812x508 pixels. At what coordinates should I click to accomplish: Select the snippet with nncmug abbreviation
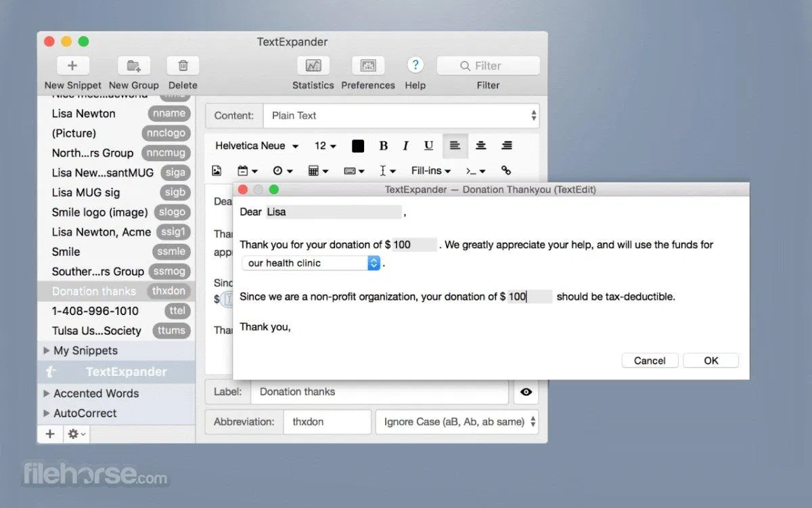coord(116,153)
